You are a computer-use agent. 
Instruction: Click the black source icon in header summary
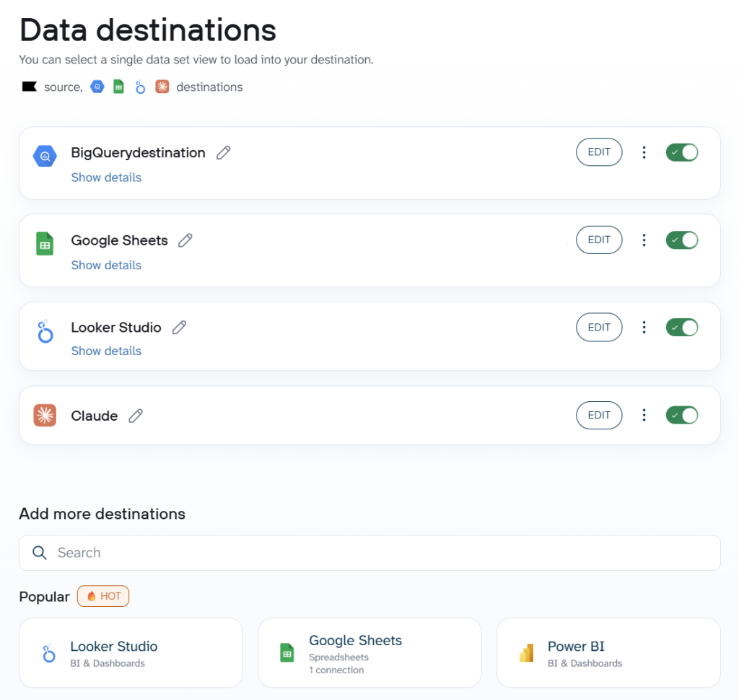(x=29, y=87)
